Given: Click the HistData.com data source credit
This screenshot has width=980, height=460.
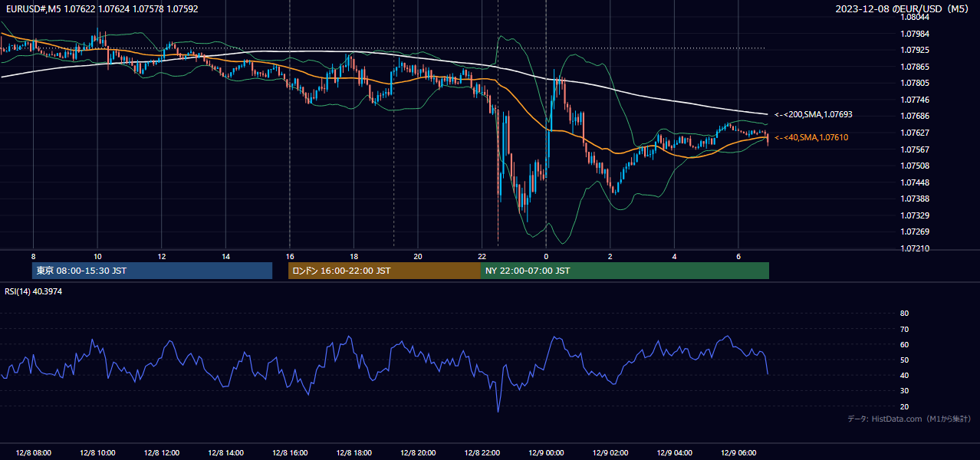Looking at the screenshot, I should tap(909, 419).
